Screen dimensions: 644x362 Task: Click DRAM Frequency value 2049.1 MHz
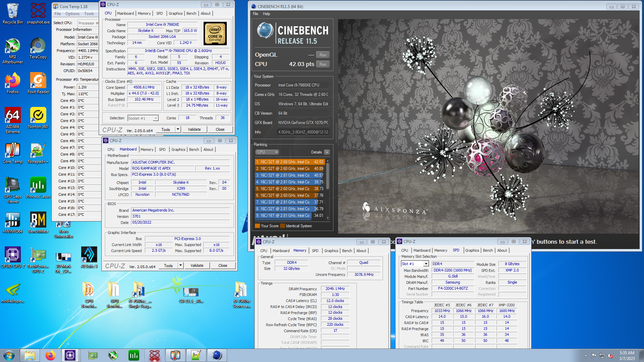coord(335,289)
